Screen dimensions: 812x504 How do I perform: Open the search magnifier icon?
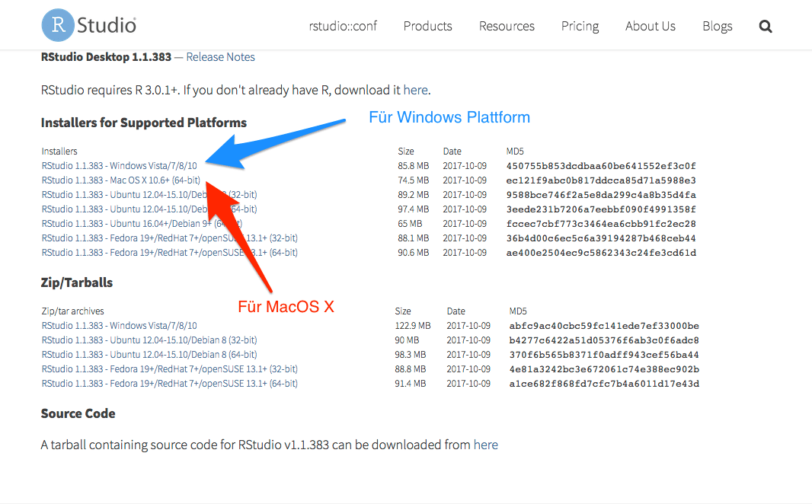coord(766,27)
